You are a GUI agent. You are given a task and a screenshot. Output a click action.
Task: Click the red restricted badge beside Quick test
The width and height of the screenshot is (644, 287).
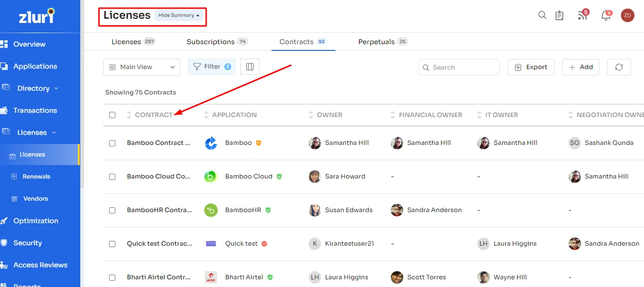pos(264,244)
